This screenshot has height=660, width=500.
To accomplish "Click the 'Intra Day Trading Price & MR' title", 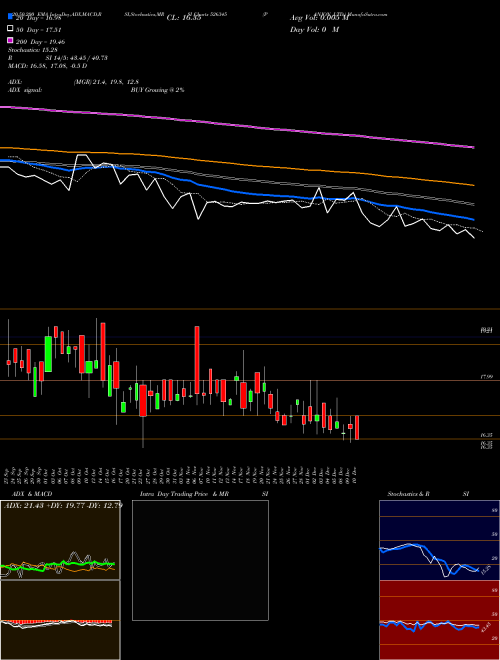I will click(184, 494).
